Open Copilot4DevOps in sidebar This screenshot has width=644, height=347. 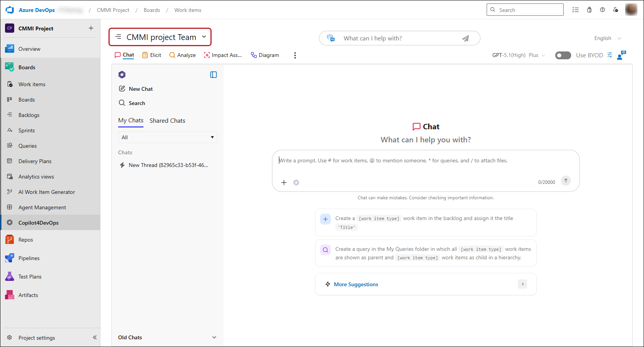pos(50,223)
